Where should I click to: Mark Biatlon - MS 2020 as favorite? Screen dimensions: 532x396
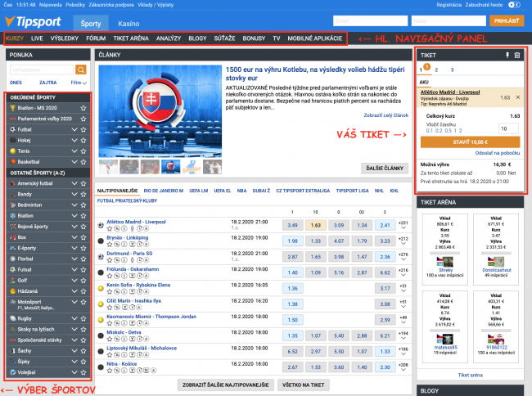point(83,107)
